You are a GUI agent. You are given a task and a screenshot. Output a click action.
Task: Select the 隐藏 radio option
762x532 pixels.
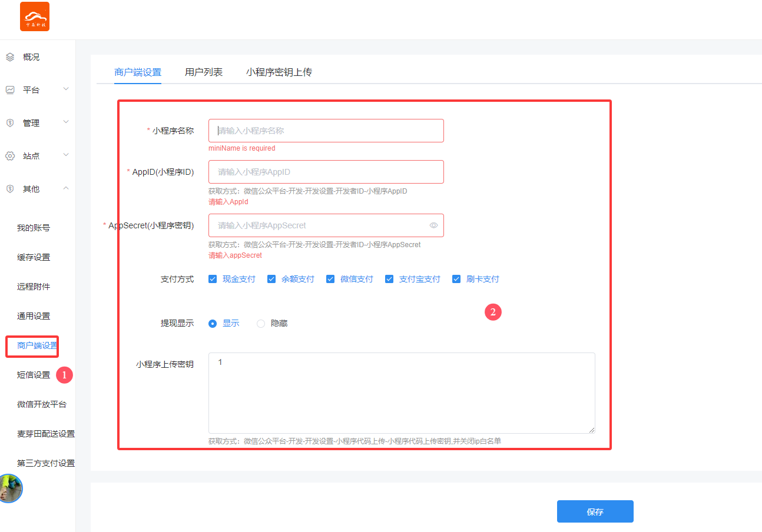pyautogui.click(x=261, y=323)
